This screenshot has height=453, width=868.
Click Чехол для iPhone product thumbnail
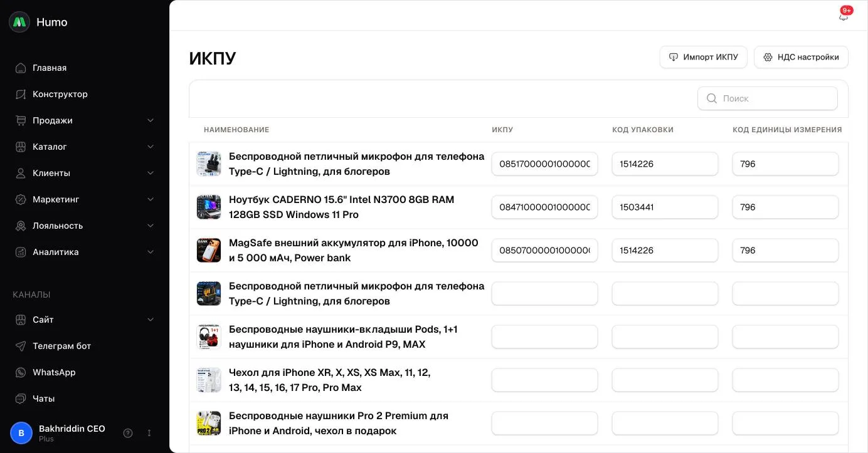(x=209, y=380)
